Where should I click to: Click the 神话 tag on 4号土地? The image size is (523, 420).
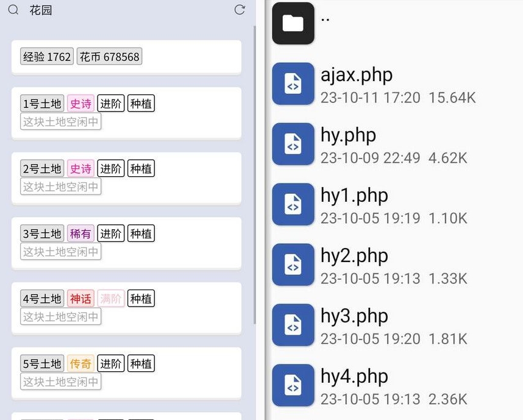coord(80,299)
